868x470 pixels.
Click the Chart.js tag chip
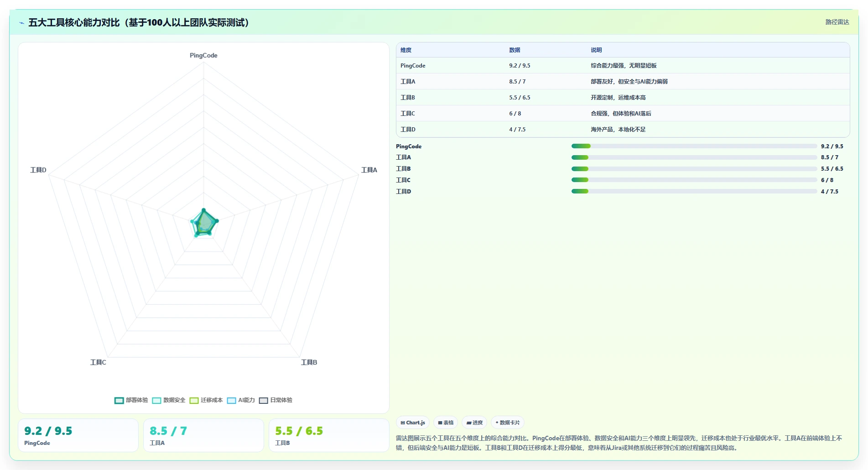[x=413, y=423]
